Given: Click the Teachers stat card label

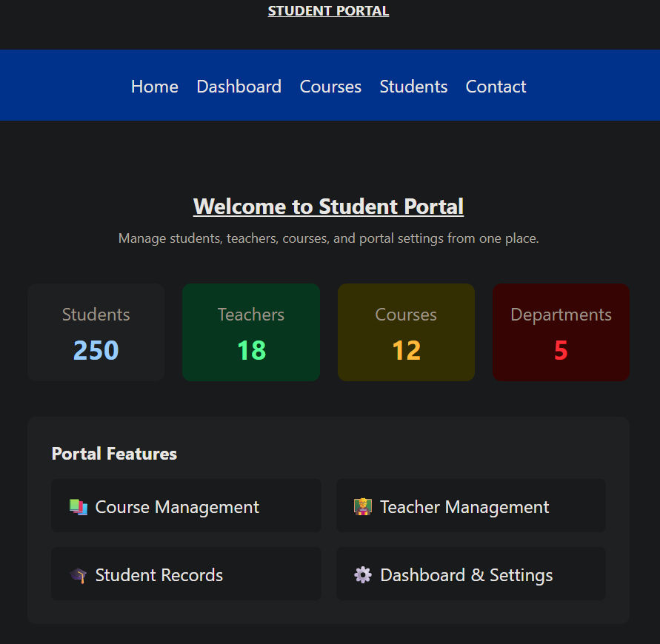Looking at the screenshot, I should 251,315.
